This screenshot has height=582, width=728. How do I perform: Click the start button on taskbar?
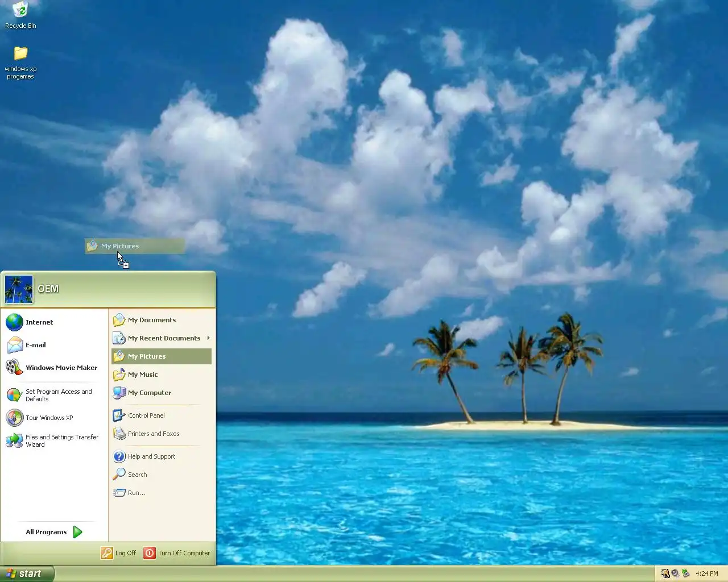(27, 573)
